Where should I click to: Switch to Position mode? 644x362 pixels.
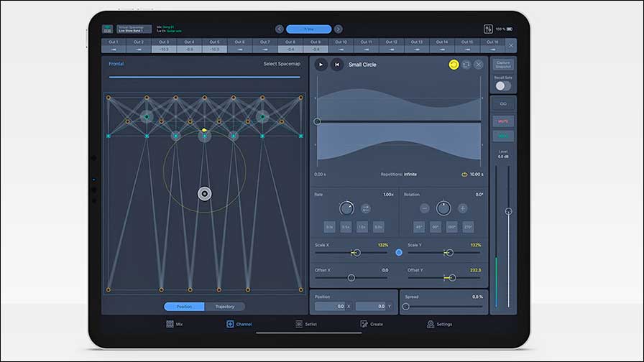pyautogui.click(x=184, y=307)
